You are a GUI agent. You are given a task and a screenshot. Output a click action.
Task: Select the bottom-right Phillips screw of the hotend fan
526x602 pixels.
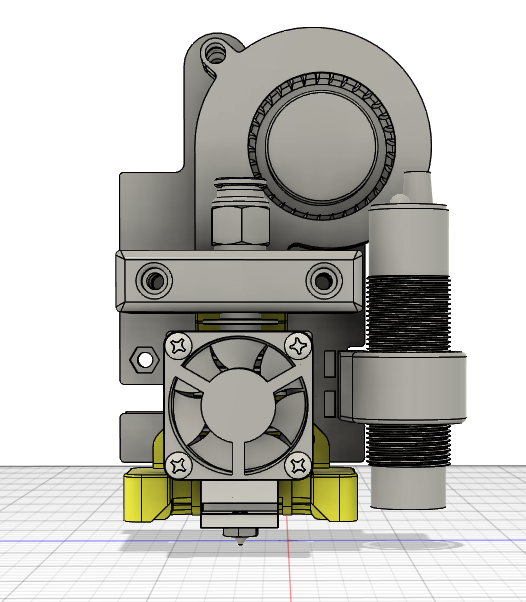point(299,465)
